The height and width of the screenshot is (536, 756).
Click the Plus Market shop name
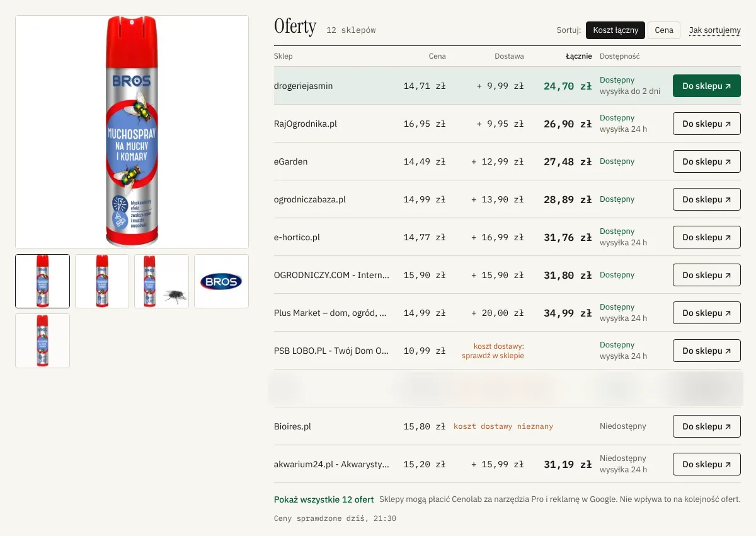point(331,313)
